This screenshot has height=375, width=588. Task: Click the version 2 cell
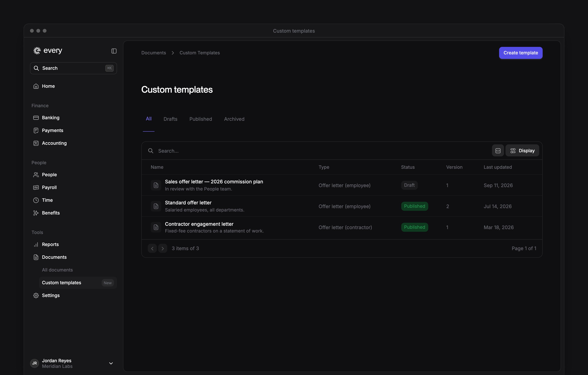coord(448,206)
